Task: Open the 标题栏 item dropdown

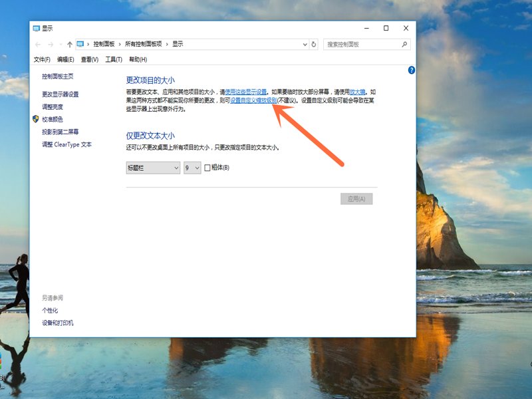Action: point(153,168)
